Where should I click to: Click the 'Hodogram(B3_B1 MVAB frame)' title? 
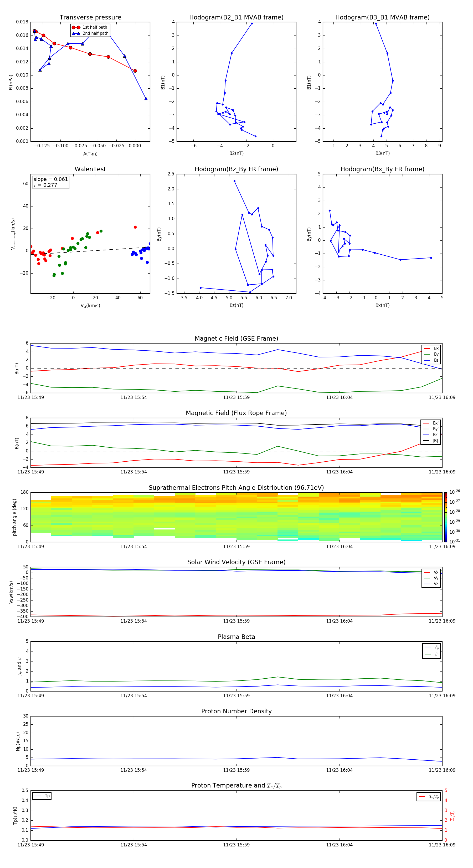tap(382, 18)
